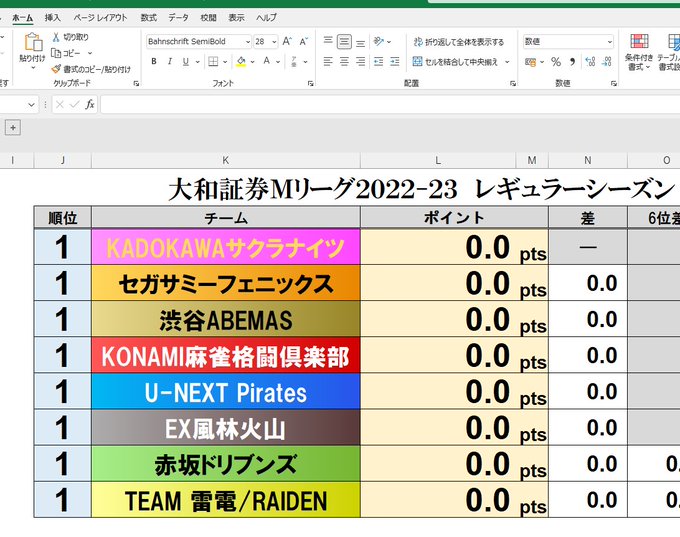Select the KADOKAWAサクラナイツ cell

(x=226, y=247)
